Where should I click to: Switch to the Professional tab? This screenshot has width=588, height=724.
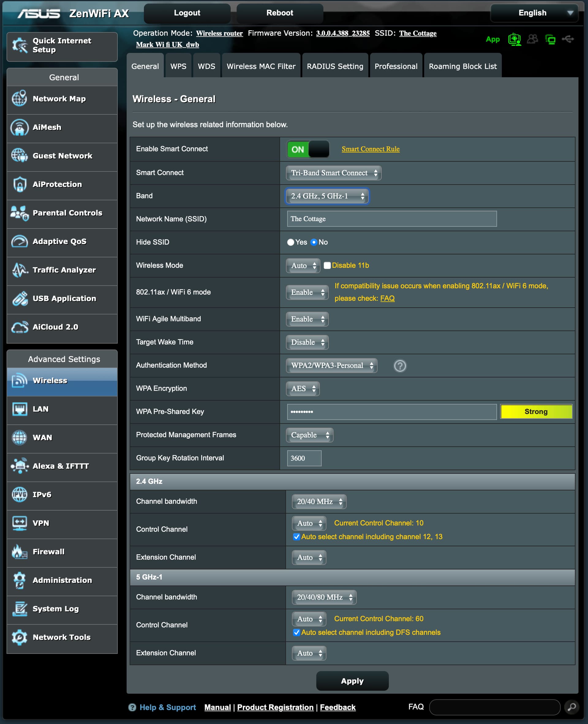point(396,66)
